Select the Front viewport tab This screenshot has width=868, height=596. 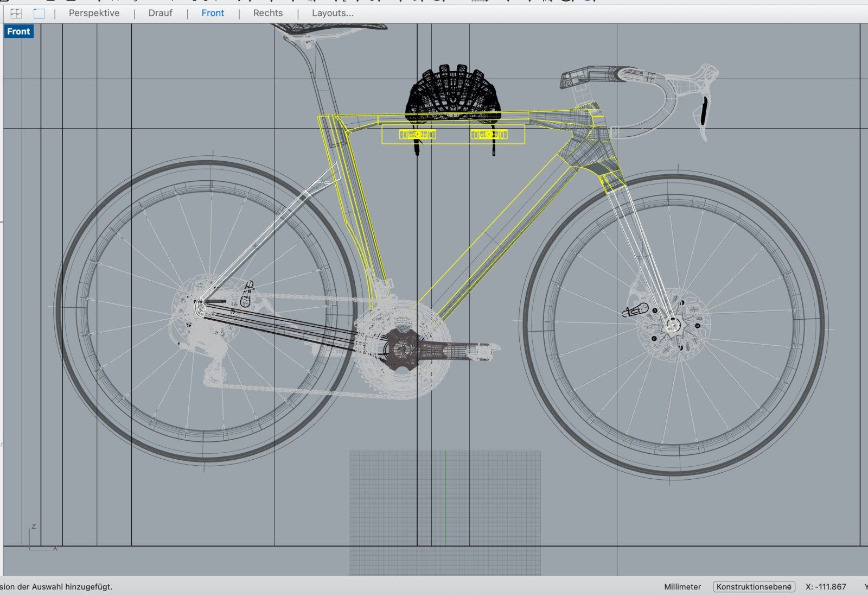212,13
